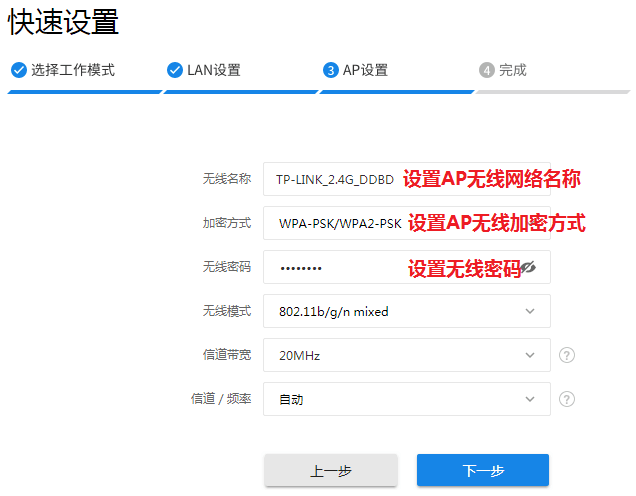Click the step 3 number icon
636x496 pixels.
coord(330,70)
